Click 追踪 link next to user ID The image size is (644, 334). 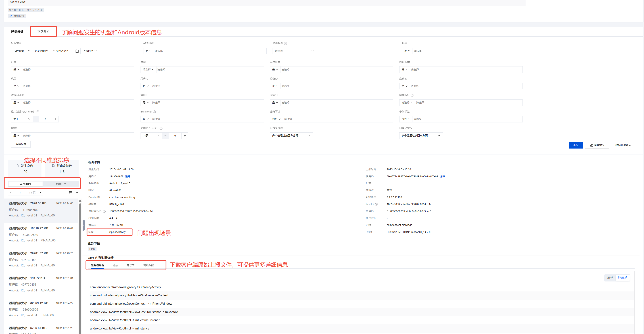coord(128,176)
